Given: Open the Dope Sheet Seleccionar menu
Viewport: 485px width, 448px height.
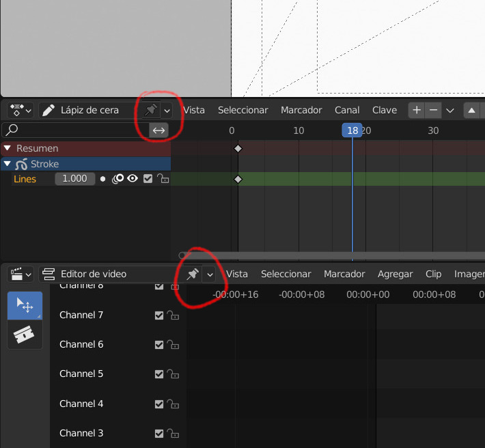Looking at the screenshot, I should [242, 110].
